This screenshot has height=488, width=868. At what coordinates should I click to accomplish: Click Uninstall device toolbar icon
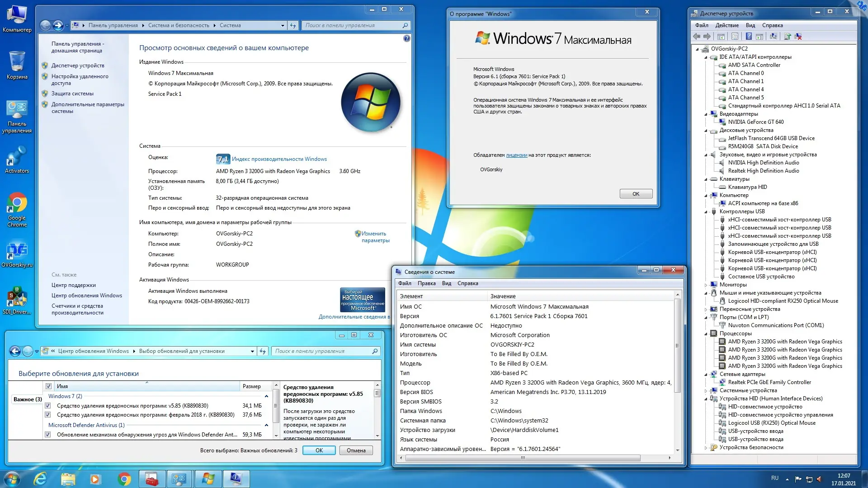pyautogui.click(x=798, y=36)
